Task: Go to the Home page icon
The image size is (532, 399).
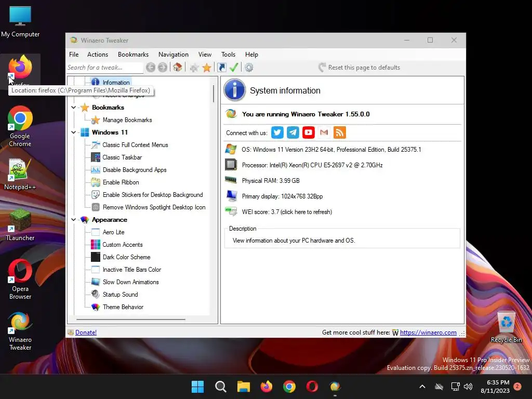Action: pyautogui.click(x=177, y=67)
